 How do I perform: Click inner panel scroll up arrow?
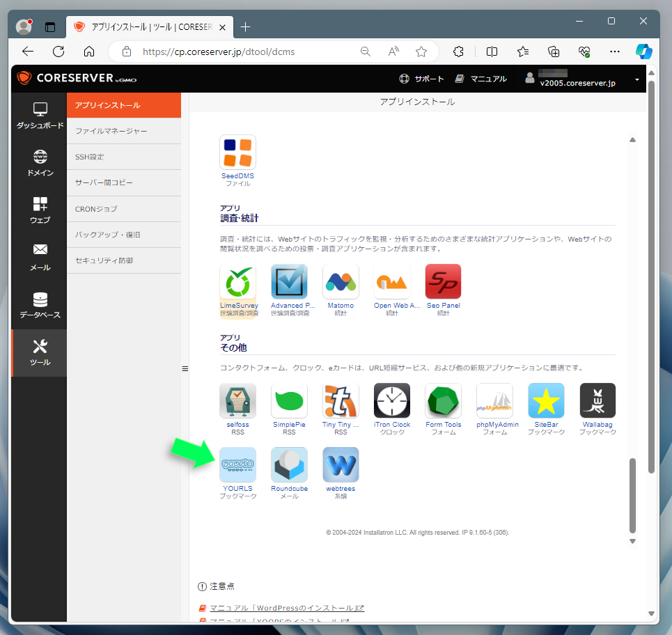coord(632,140)
